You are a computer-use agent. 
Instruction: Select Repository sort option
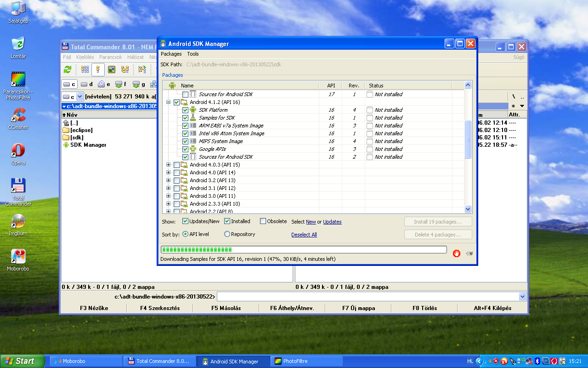click(227, 234)
